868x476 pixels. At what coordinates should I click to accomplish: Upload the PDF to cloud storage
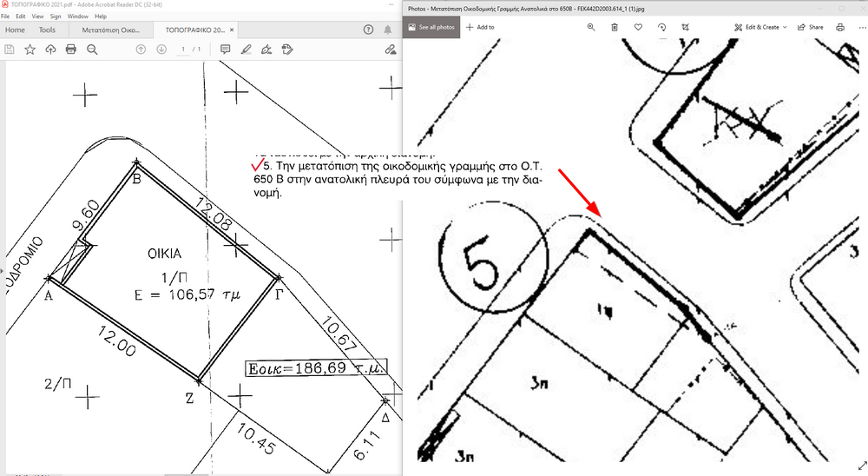click(x=50, y=50)
